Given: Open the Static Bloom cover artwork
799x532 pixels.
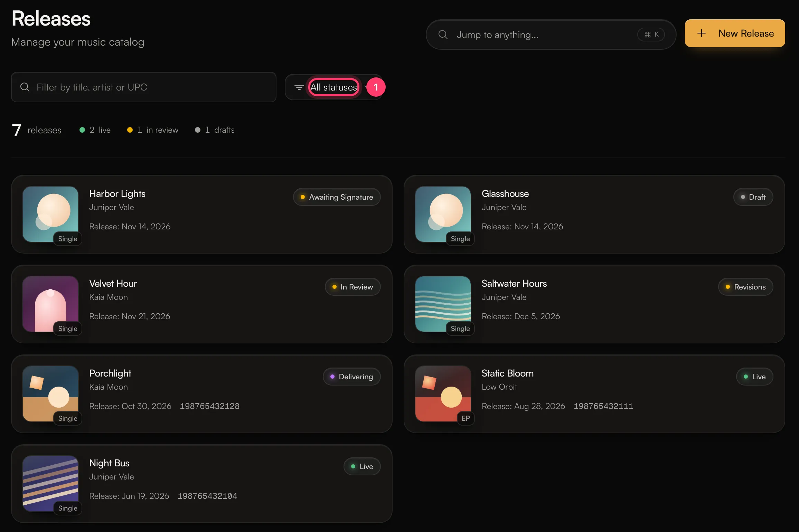Looking at the screenshot, I should point(443,394).
